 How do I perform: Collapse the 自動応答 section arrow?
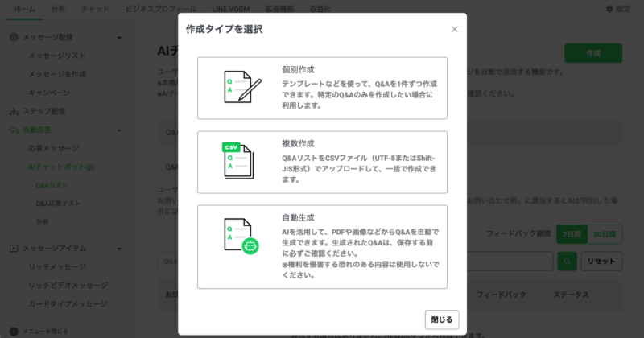coord(119,130)
